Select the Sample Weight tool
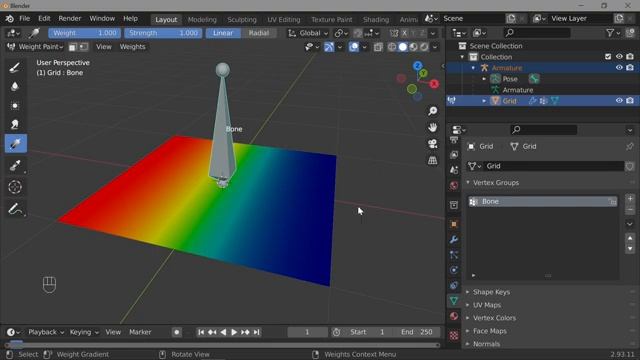This screenshot has width=640, height=360. coord(16,165)
